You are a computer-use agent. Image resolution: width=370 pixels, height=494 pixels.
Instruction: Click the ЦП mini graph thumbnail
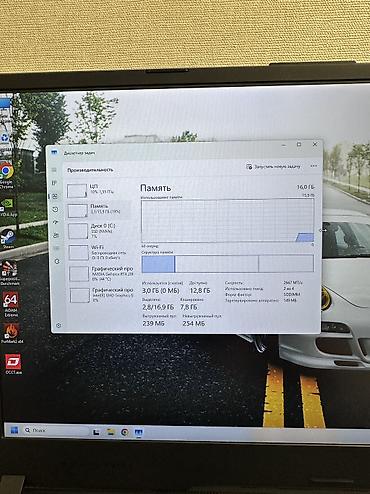[x=77, y=191]
